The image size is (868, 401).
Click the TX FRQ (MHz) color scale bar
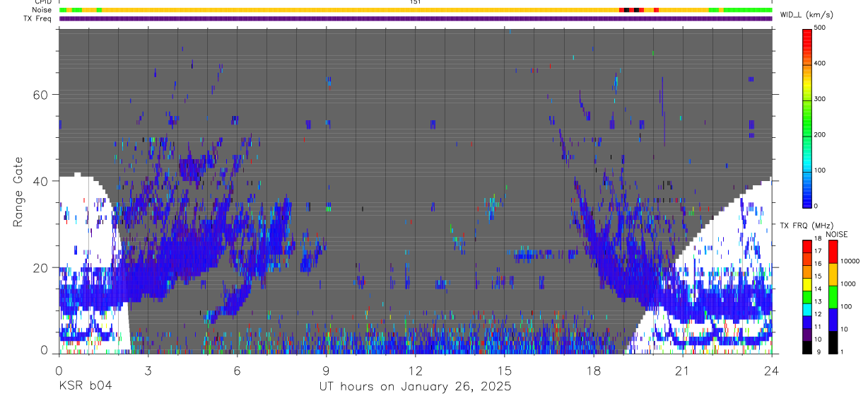807,296
